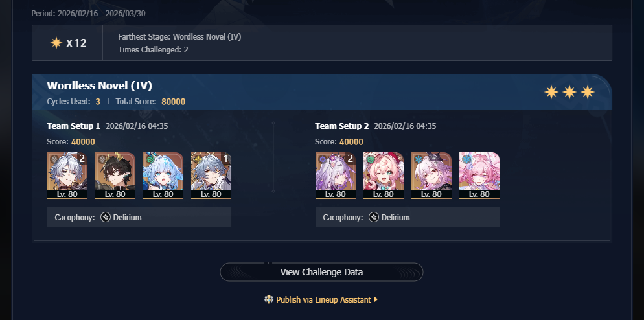Click the Lineup Assistant icon beside Publish

[269, 299]
